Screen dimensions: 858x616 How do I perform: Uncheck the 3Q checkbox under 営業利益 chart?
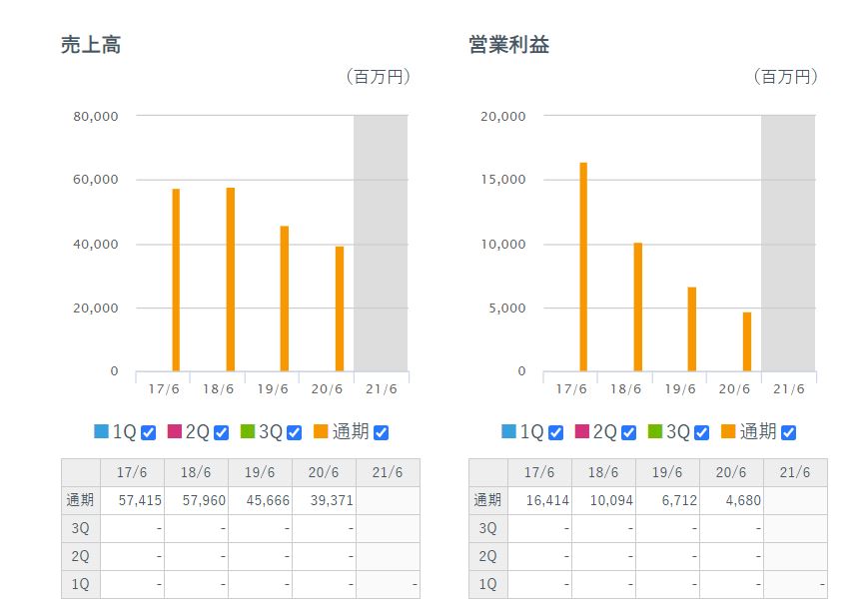pos(702,432)
